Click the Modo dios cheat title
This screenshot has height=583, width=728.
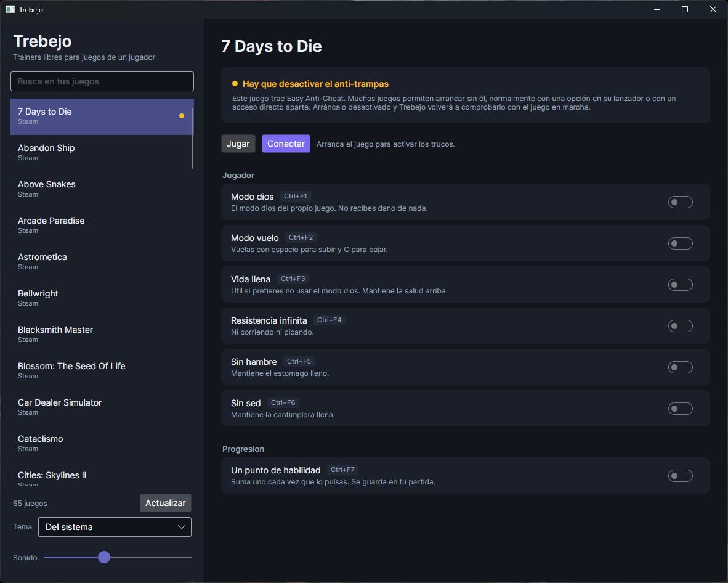252,197
